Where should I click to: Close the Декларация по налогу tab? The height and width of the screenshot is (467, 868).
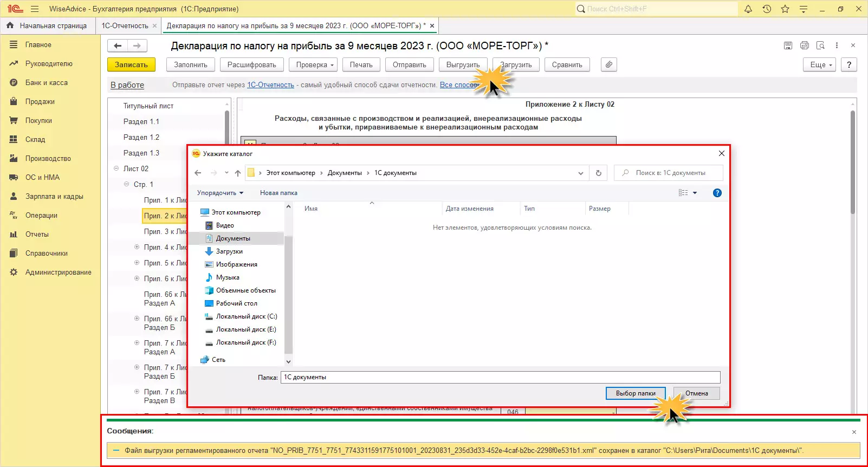[432, 25]
